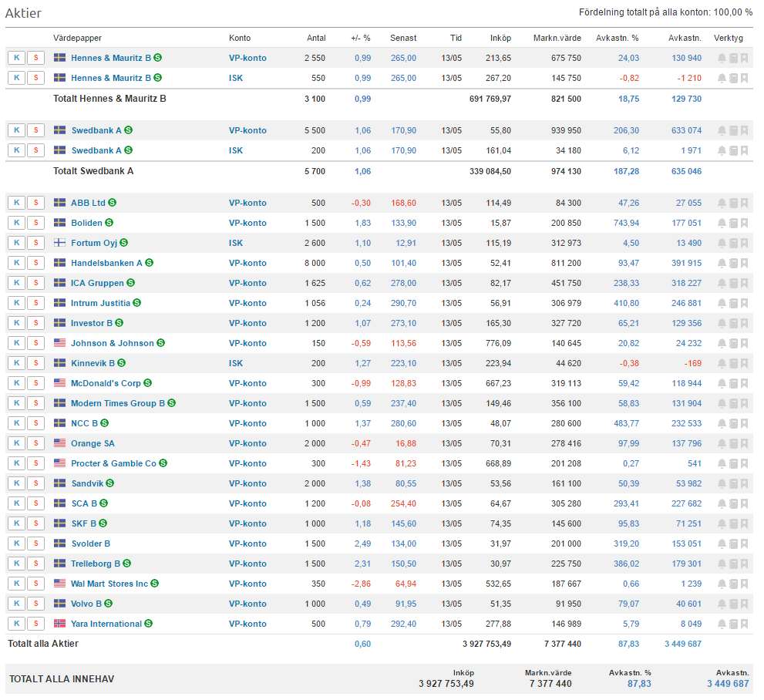This screenshot has height=700, width=764.
Task: Click the K buy button for Hennes & Mauritz B in ISK
Action: coord(16,78)
